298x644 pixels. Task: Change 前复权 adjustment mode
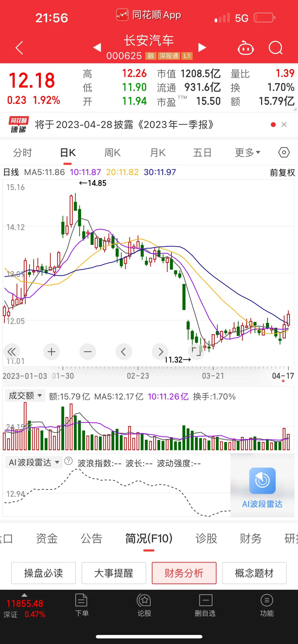tap(282, 173)
